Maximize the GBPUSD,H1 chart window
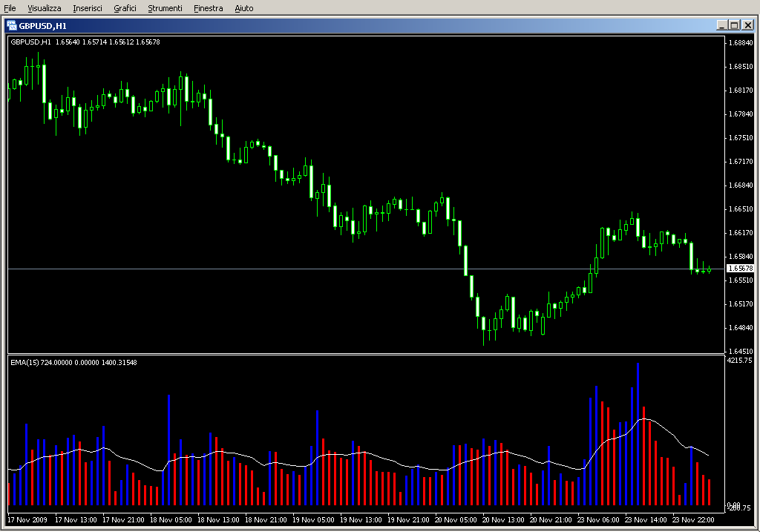 pos(734,25)
